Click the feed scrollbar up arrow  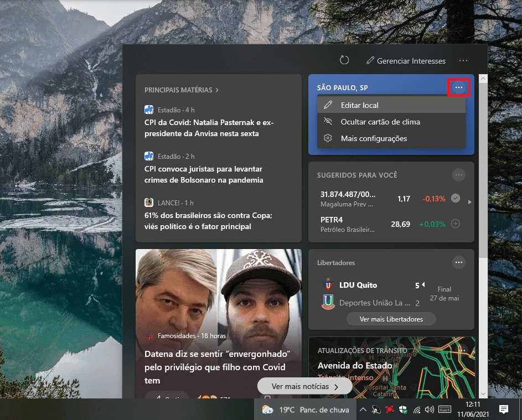(483, 79)
